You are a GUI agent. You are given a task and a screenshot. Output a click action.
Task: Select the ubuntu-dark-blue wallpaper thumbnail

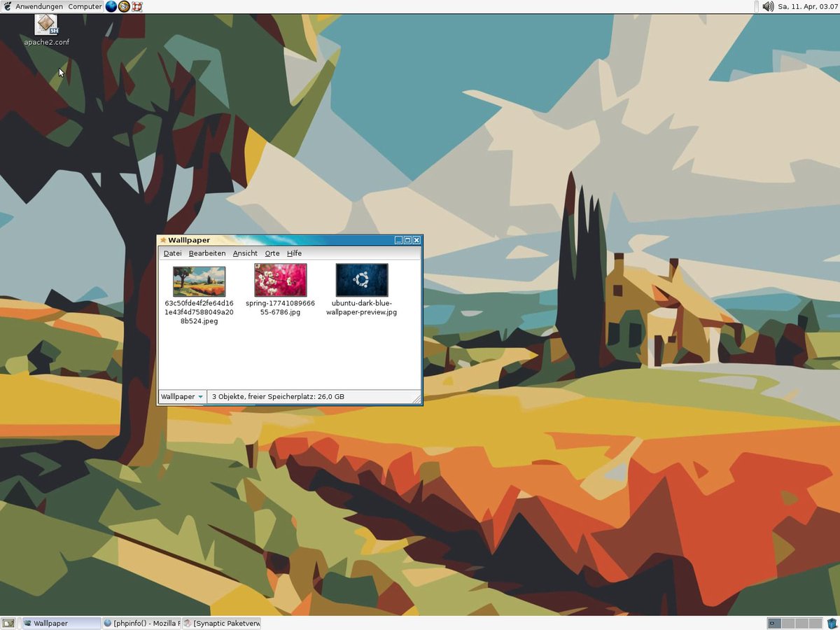[362, 280]
